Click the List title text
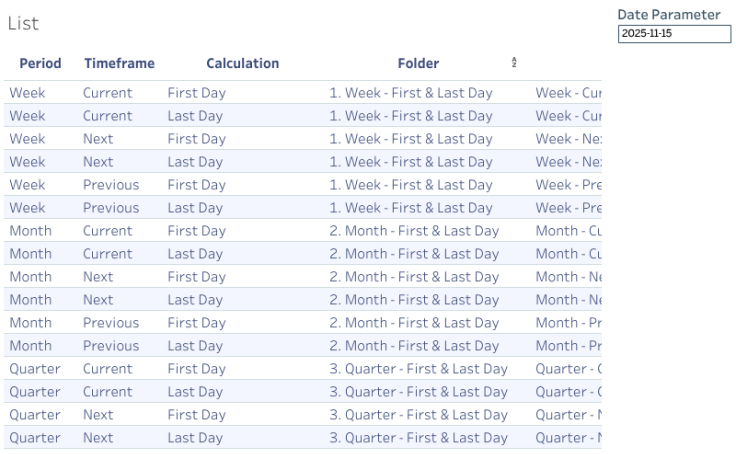This screenshot has width=736, height=454. pyautogui.click(x=23, y=23)
